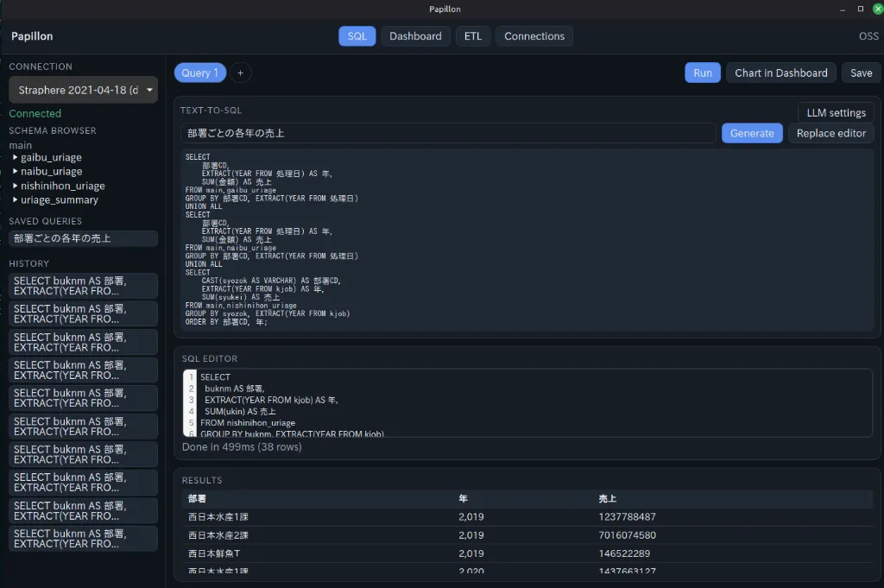Click the status text Done in 499ms (38 rows)

tap(242, 446)
